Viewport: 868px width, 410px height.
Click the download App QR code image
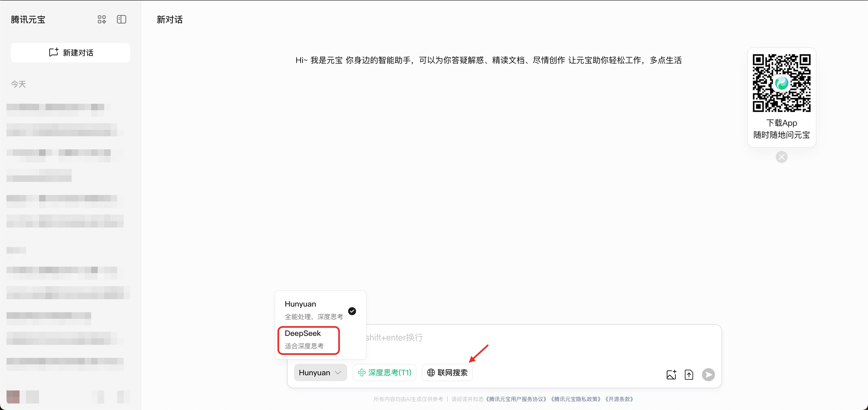coord(781,83)
